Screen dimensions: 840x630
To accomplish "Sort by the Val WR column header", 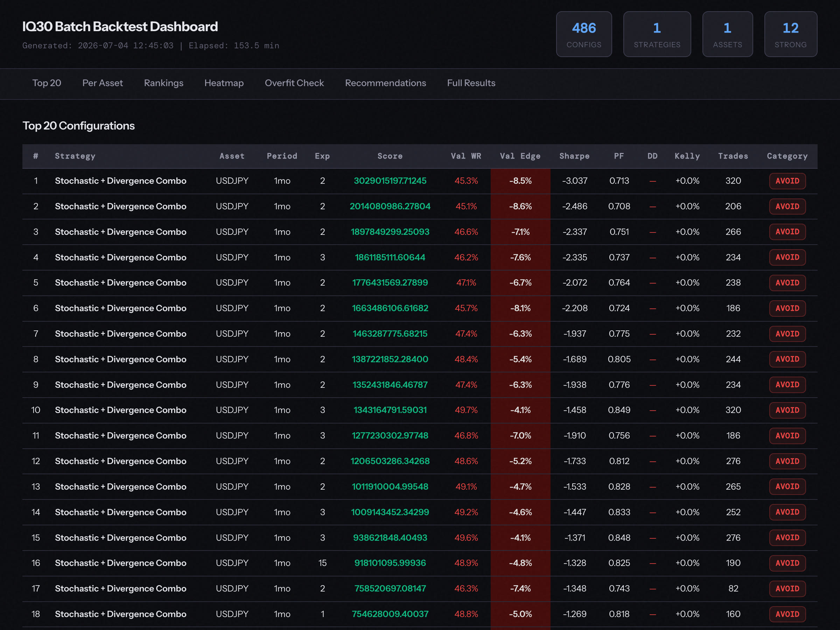I will tap(466, 156).
